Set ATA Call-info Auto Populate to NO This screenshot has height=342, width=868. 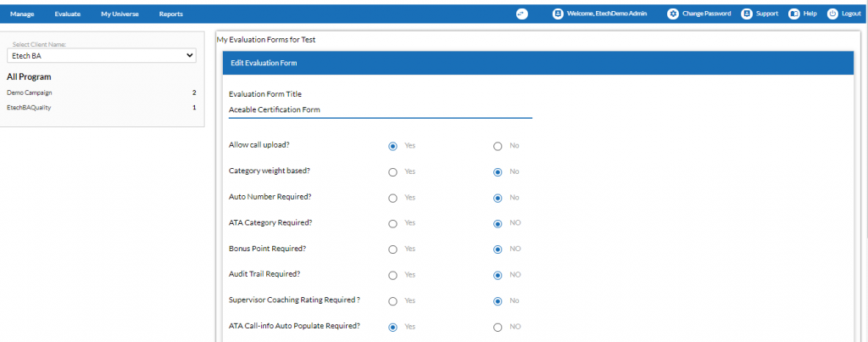[498, 327]
